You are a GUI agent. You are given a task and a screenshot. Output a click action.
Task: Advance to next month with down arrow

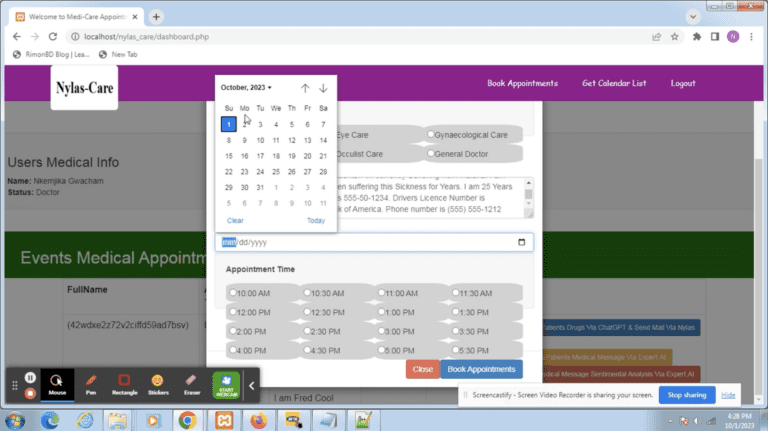(323, 88)
